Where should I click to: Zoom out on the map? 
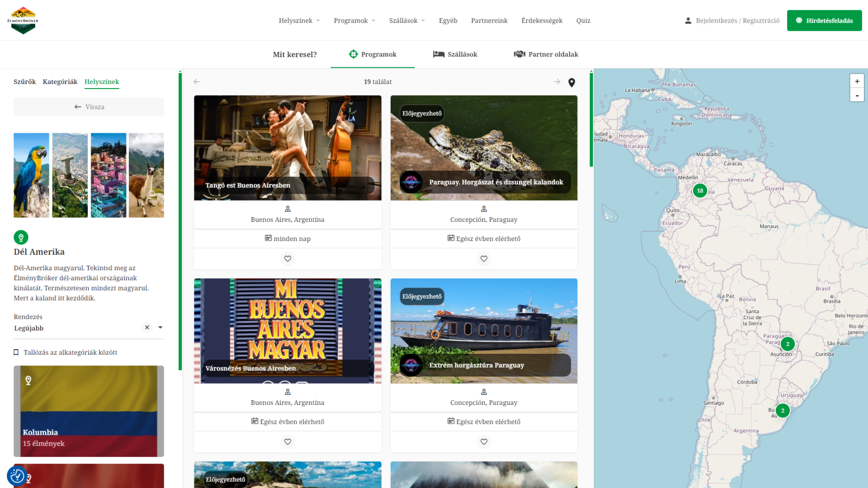(857, 95)
